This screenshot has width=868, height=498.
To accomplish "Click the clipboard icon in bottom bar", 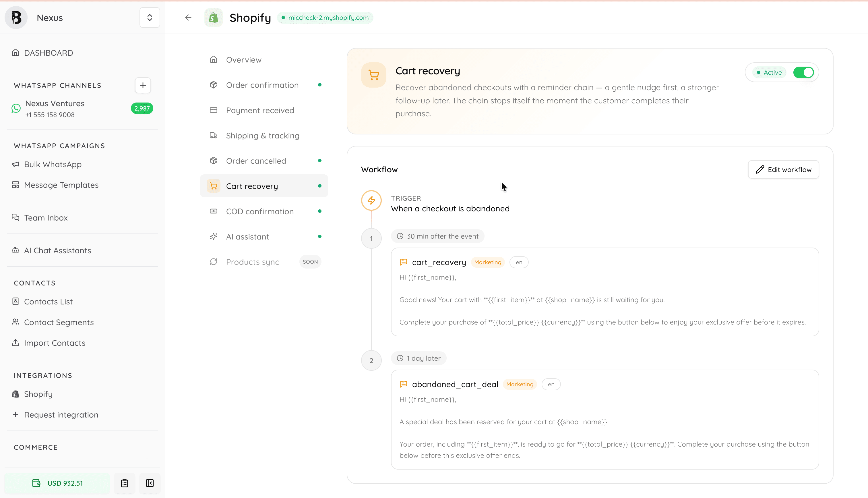I will click(x=124, y=483).
